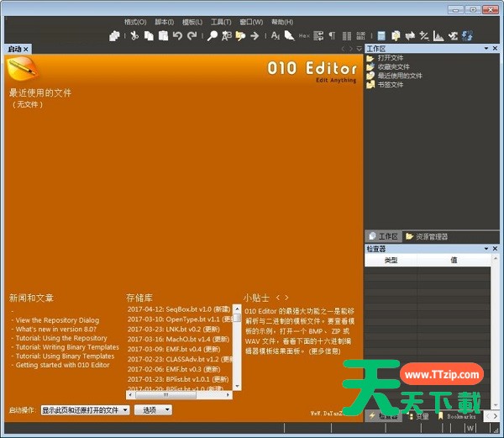
Task: Click the Find in Files folder icon
Action: tap(240, 35)
